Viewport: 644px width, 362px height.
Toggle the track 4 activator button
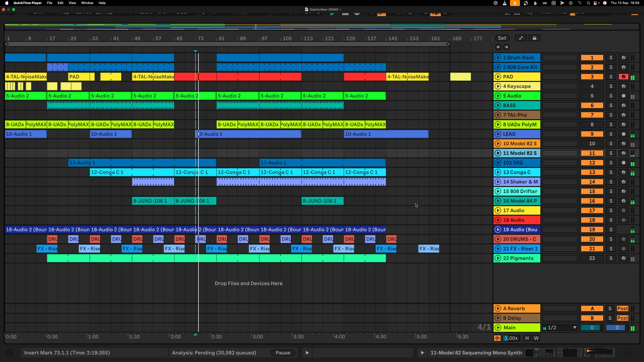pyautogui.click(x=592, y=86)
